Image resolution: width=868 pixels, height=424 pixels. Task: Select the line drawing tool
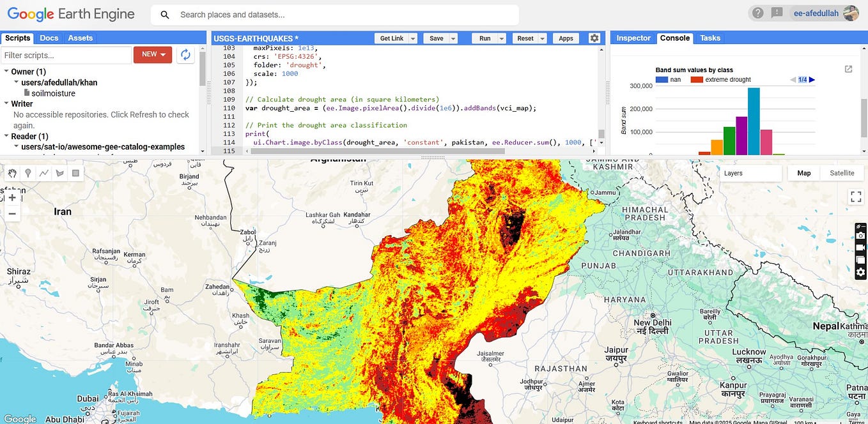click(43, 173)
